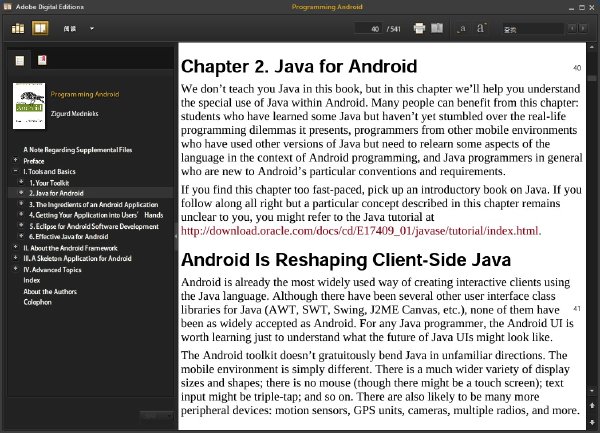Open the Bookmarks panel tab
Screen dimensions: 600x433
[42, 60]
